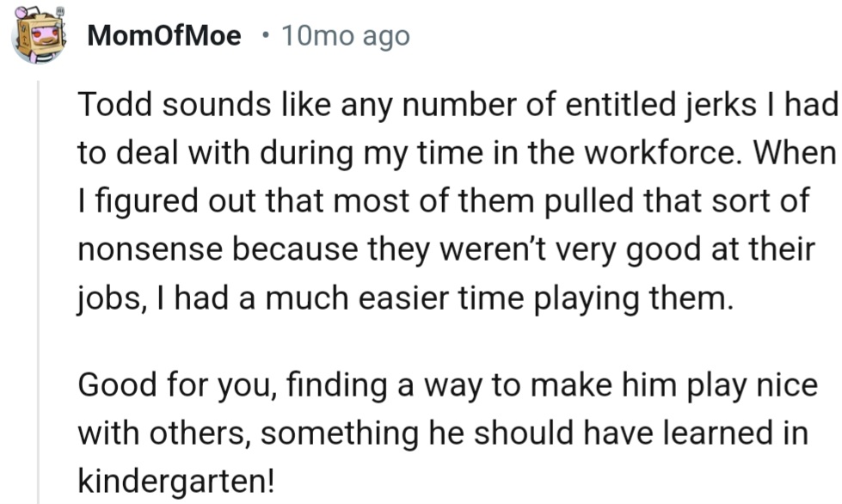842x504 pixels.
Task: Click the "10mo ago" timestamp
Action: tap(345, 37)
